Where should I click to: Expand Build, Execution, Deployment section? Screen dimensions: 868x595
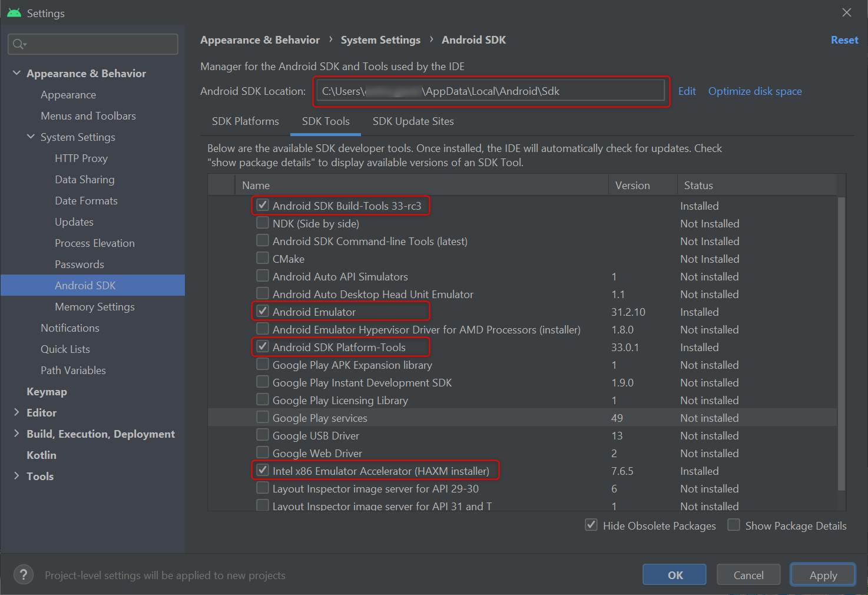(16, 434)
